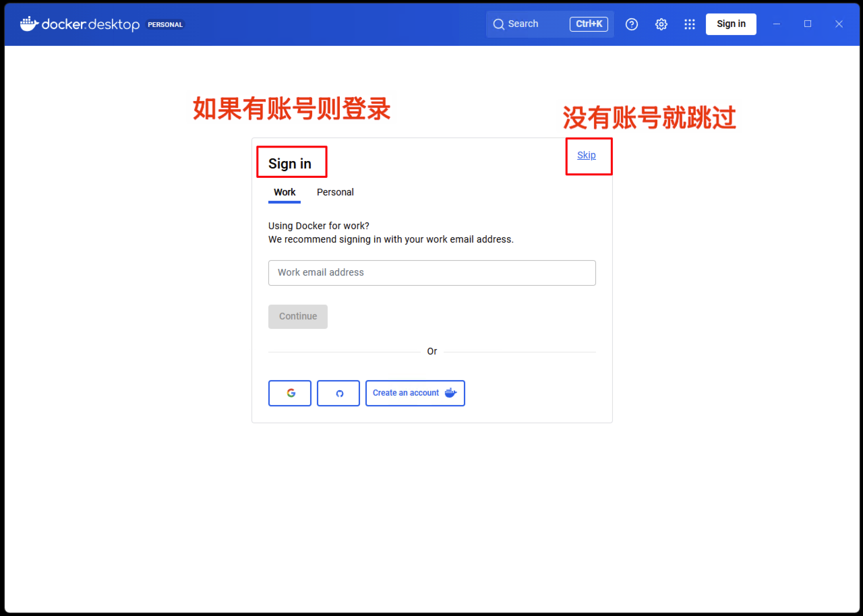Close the Docker Desktop window
863x616 pixels.
839,24
